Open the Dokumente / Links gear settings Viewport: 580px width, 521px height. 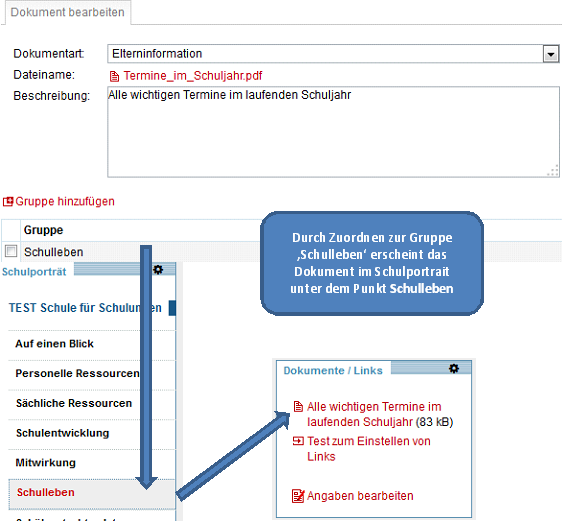coord(454,368)
